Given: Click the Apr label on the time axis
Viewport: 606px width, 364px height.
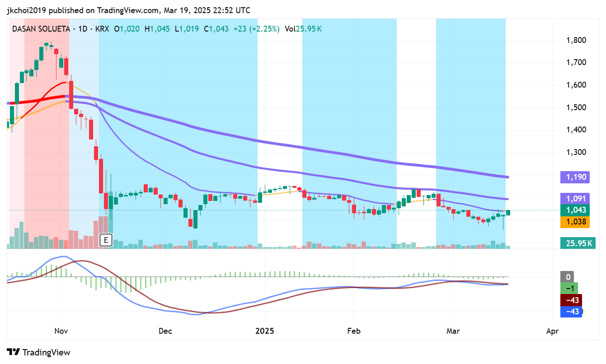Looking at the screenshot, I should 552,331.
